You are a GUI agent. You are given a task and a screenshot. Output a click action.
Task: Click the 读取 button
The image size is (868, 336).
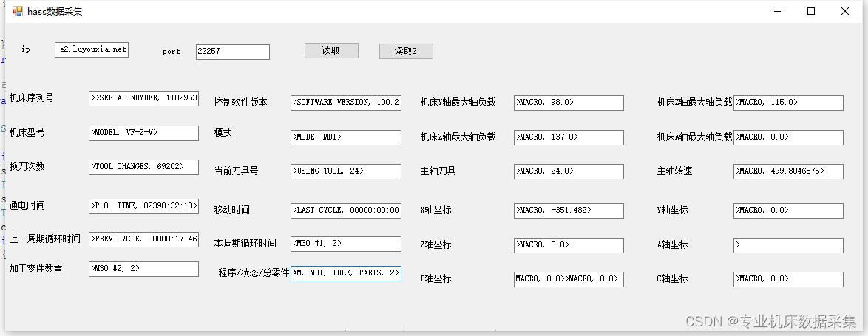pos(331,50)
